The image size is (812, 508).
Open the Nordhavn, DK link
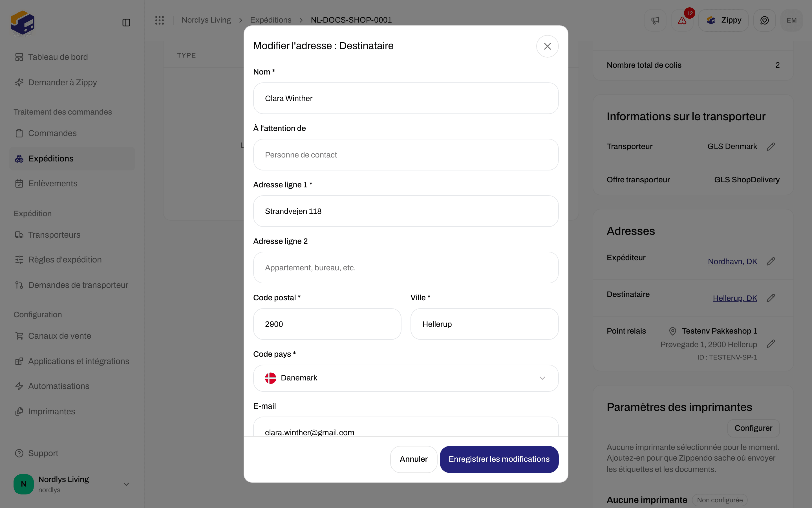[732, 261]
